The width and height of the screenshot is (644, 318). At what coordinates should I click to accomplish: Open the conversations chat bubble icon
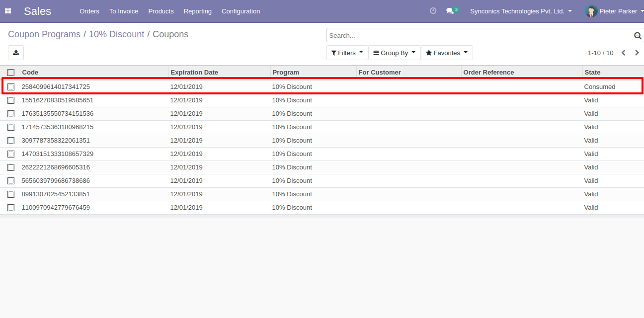coord(450,11)
